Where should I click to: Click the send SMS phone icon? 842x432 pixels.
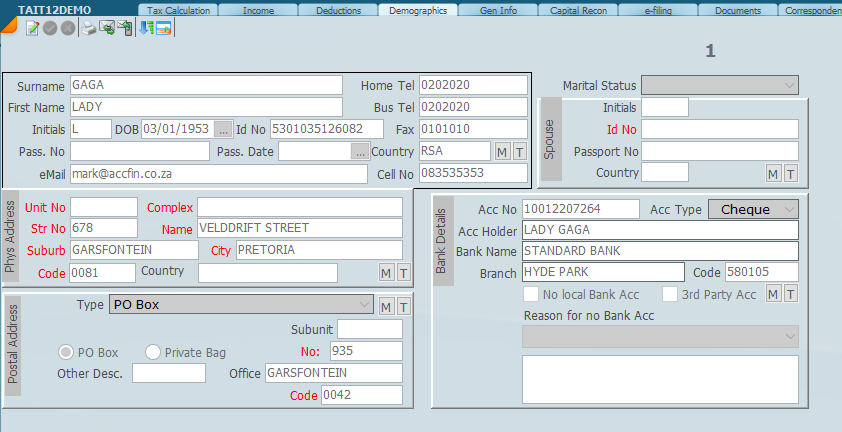tap(124, 28)
